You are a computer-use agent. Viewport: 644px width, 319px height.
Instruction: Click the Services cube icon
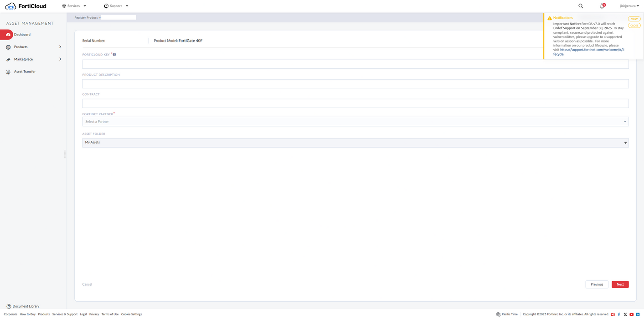(x=64, y=6)
